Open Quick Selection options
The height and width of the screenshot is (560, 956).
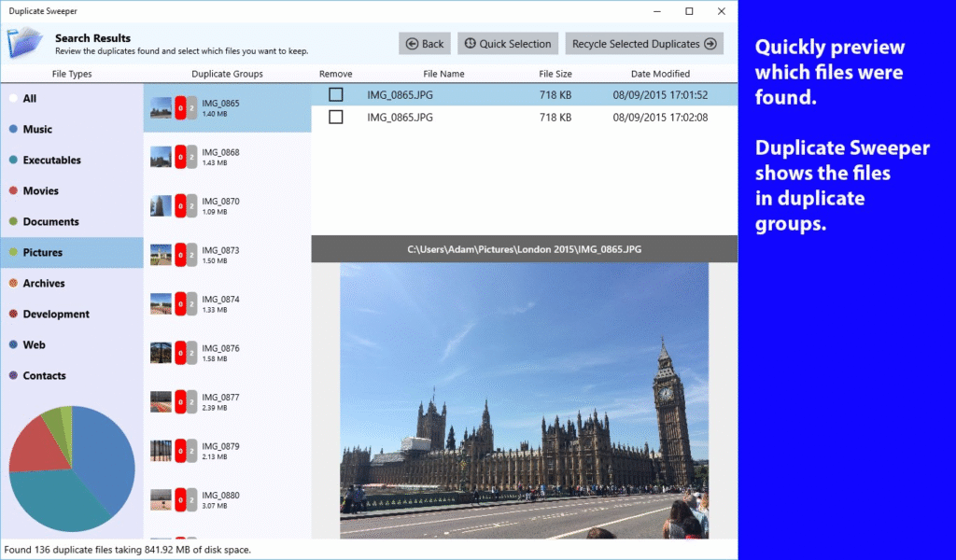pos(509,44)
